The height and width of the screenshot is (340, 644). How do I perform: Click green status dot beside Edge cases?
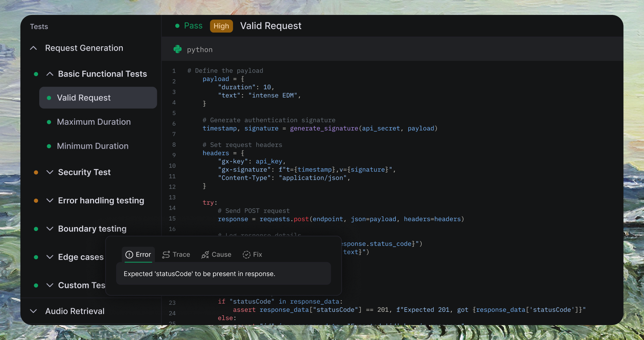coord(36,257)
